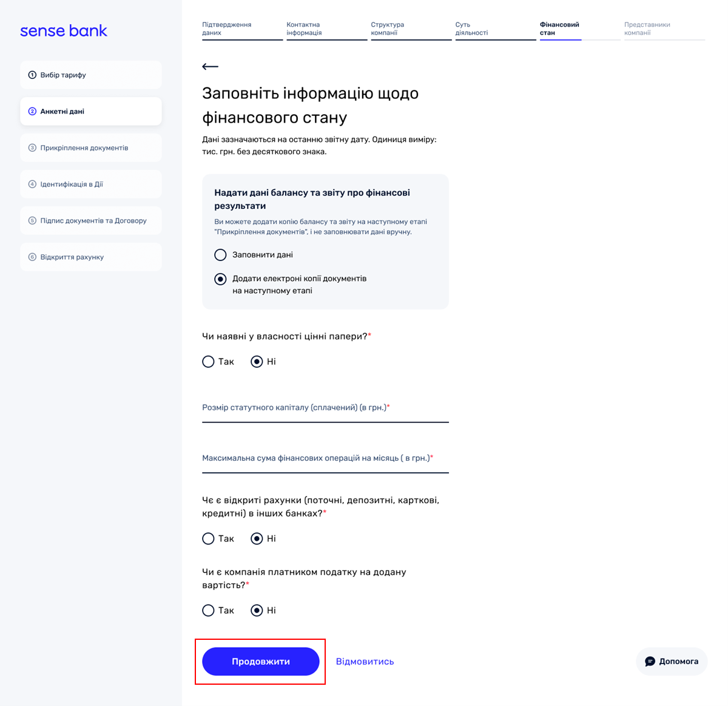
Task: Click the sense bank logo
Action: 64,31
